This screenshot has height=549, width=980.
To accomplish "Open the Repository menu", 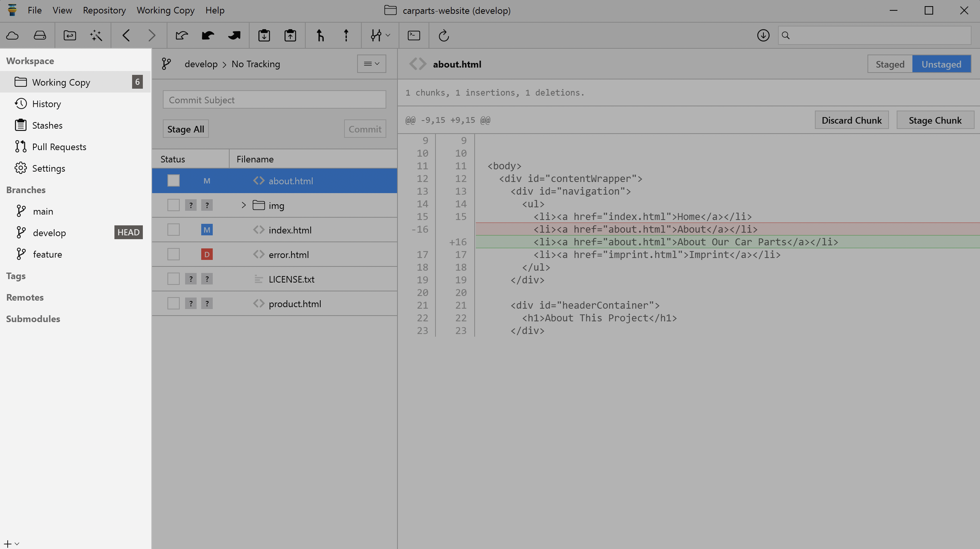I will [x=104, y=10].
